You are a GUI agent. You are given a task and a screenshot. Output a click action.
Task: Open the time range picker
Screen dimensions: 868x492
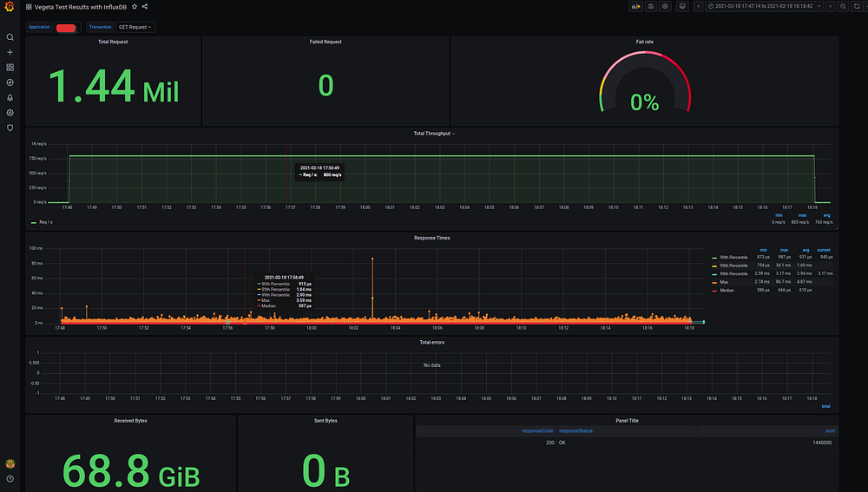coord(764,6)
